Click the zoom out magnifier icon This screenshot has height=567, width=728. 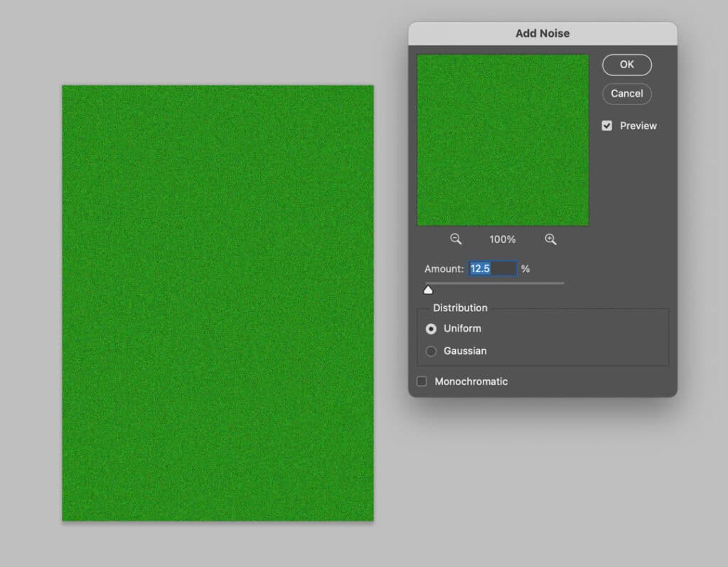click(456, 239)
